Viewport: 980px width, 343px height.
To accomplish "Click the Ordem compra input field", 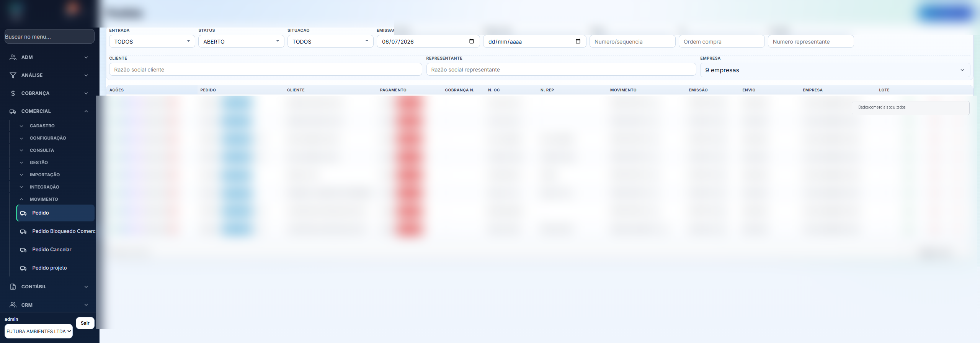I will [722, 41].
